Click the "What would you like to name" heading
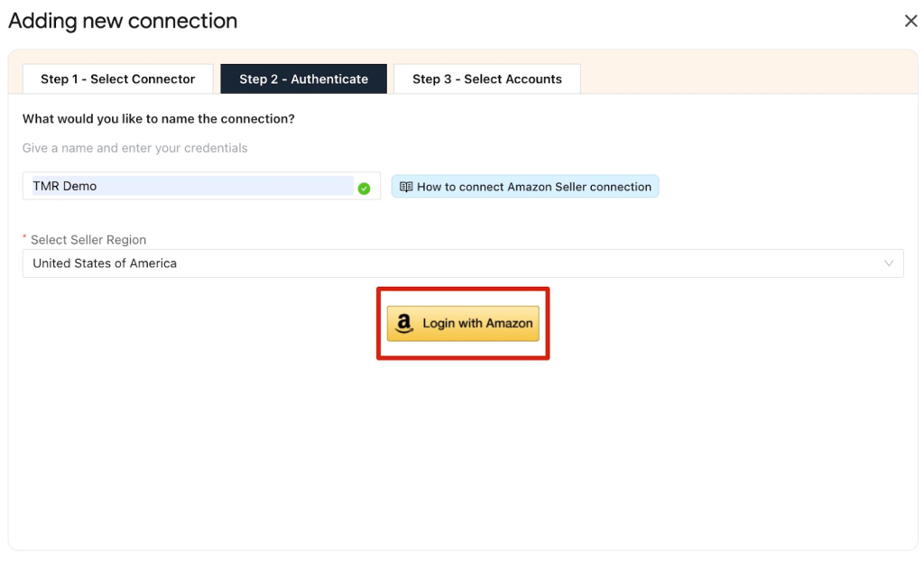 [x=159, y=119]
